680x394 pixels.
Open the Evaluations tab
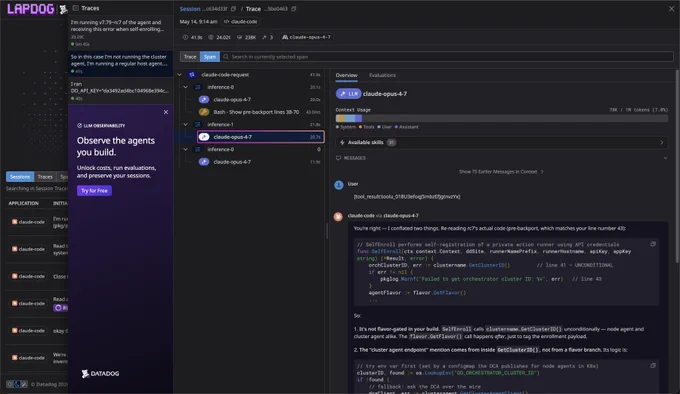[x=382, y=75]
